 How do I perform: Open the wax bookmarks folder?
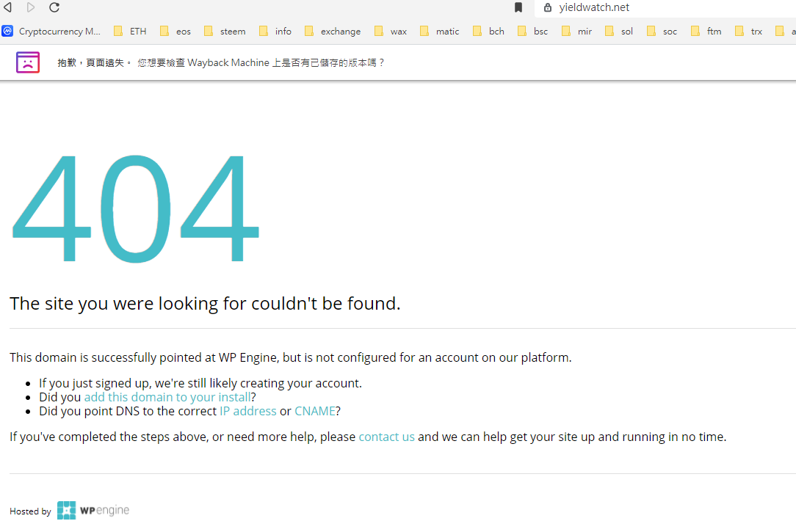[391, 32]
